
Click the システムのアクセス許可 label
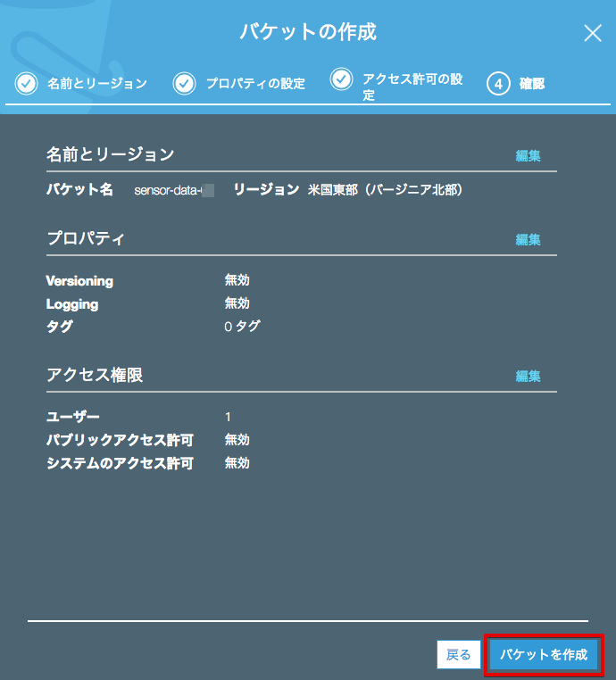click(120, 464)
